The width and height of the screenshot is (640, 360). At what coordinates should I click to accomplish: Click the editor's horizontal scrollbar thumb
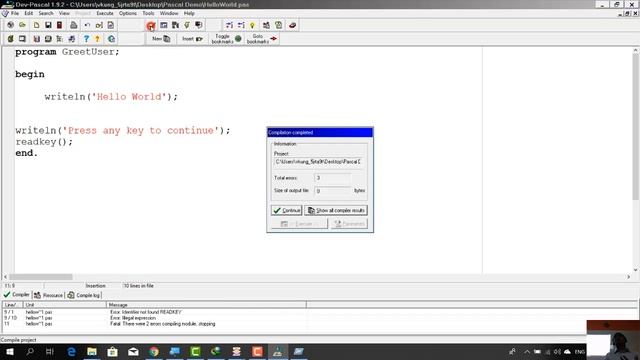click(x=40, y=277)
